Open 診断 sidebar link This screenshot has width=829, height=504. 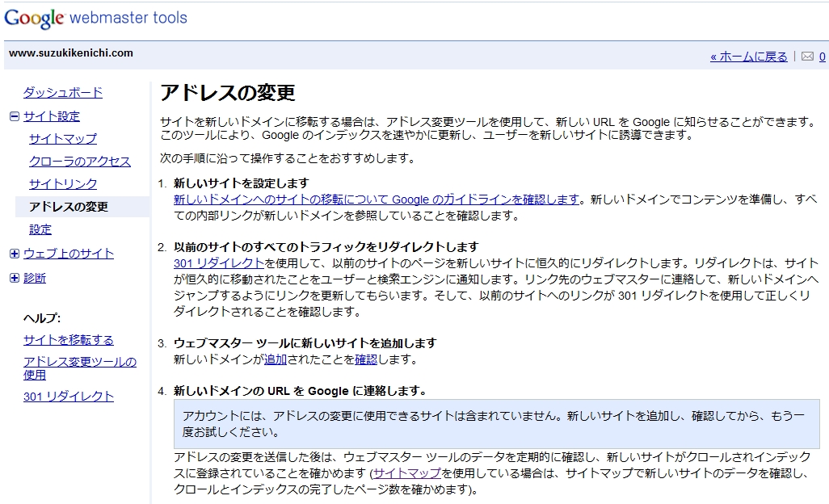coord(35,278)
